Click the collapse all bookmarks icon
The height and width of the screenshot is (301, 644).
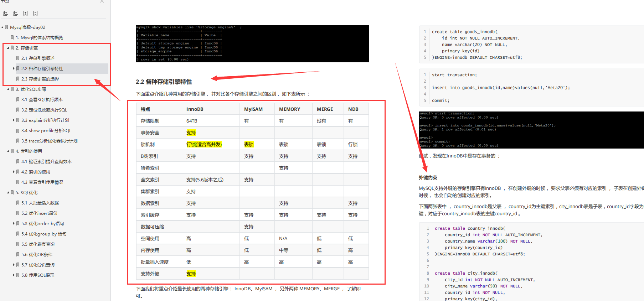(16, 13)
